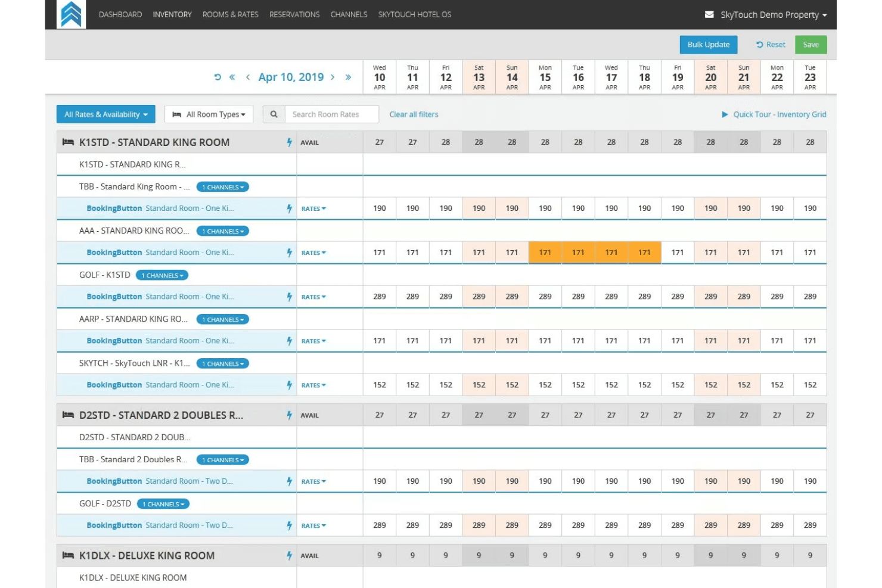Click the green Save button
This screenshot has height=588, width=882.
pyautogui.click(x=811, y=45)
